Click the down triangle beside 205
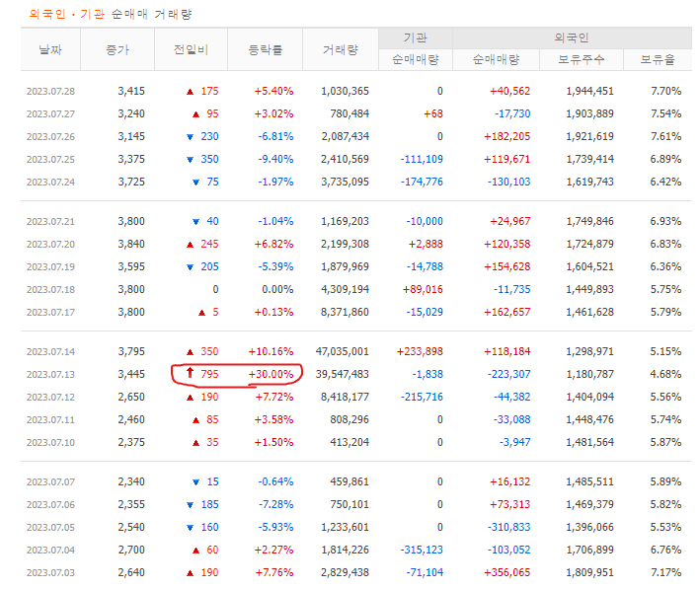 point(190,267)
